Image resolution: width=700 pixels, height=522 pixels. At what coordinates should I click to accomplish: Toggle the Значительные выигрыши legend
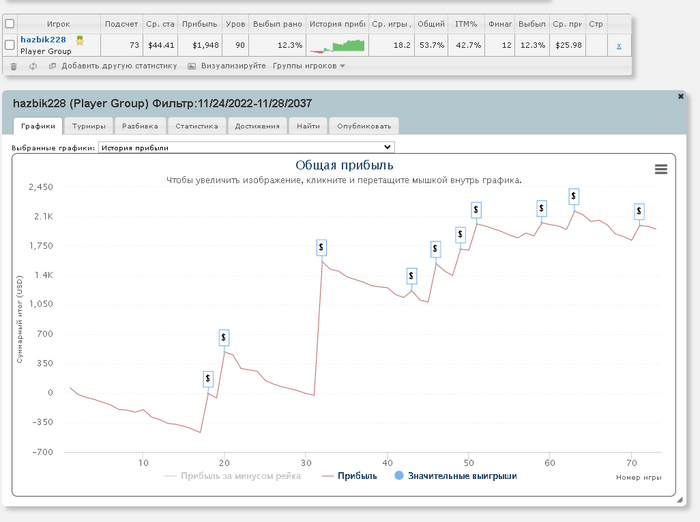[x=456, y=476]
